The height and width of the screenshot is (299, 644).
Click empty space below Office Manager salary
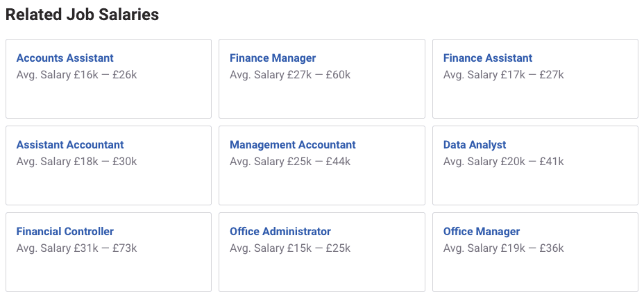[534, 274]
